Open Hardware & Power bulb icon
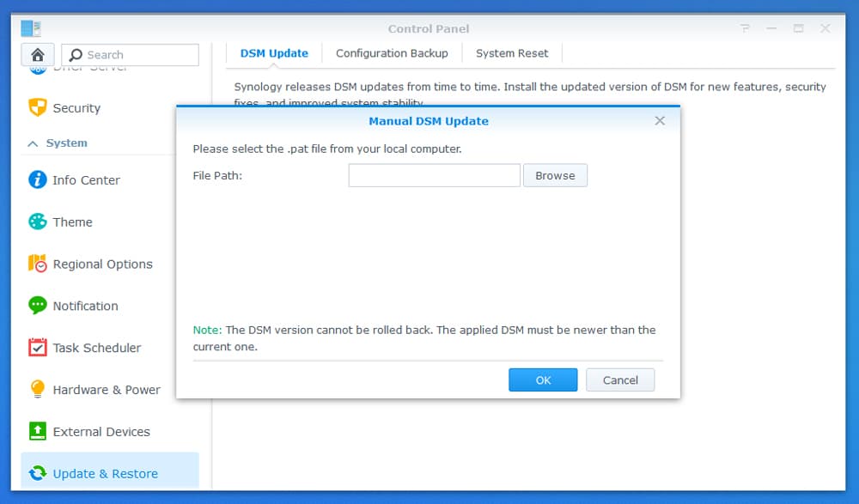Image resolution: width=859 pixels, height=504 pixels. pyautogui.click(x=37, y=389)
